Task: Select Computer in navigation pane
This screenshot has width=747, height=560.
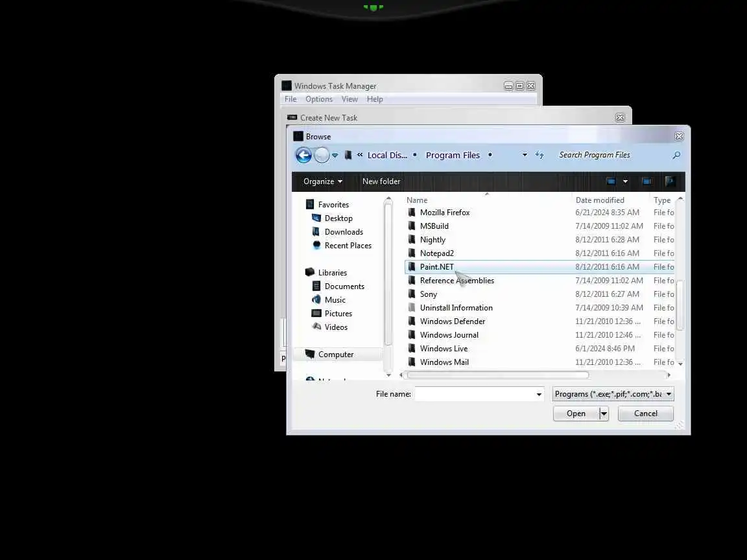Action: tap(336, 355)
